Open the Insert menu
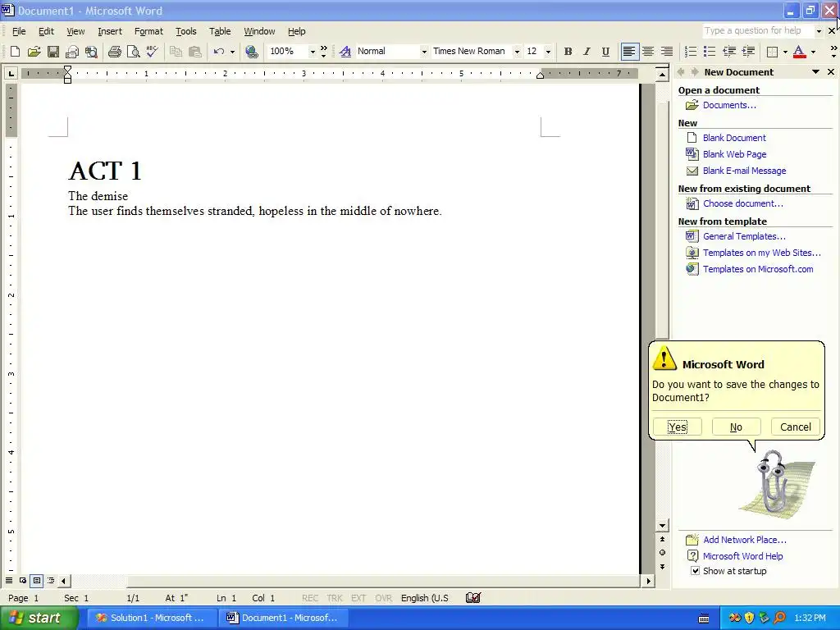The image size is (840, 630). [110, 31]
